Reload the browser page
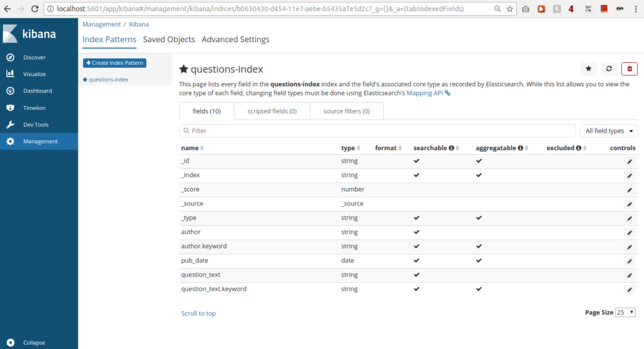 35,9
